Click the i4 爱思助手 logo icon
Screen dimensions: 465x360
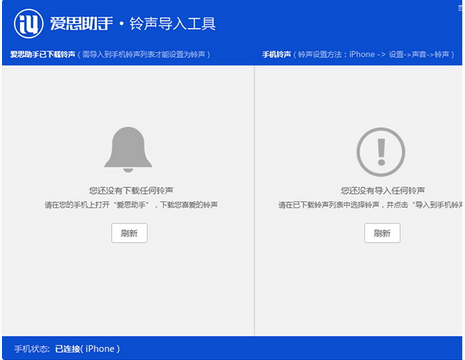(x=29, y=24)
